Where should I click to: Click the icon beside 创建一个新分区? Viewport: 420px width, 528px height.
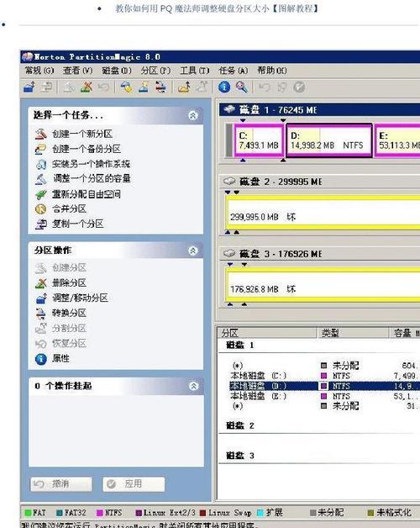tap(41, 134)
